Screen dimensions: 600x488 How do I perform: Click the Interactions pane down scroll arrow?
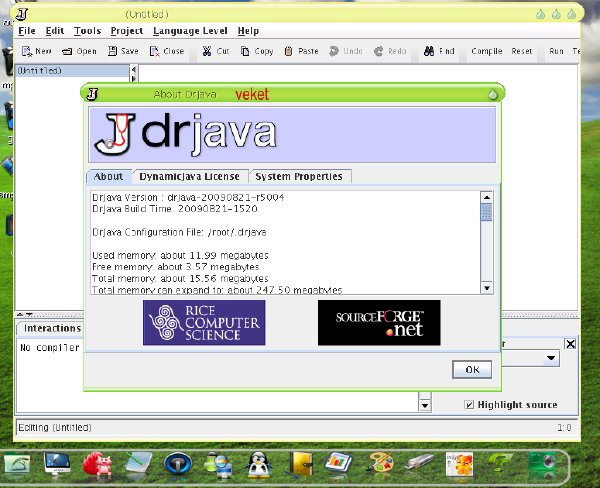pyautogui.click(x=425, y=405)
